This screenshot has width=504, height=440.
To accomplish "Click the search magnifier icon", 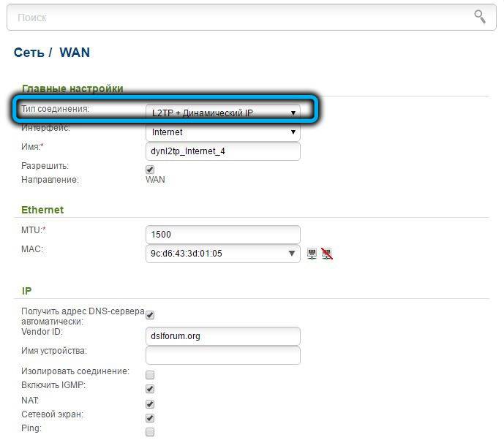I will pos(480,16).
